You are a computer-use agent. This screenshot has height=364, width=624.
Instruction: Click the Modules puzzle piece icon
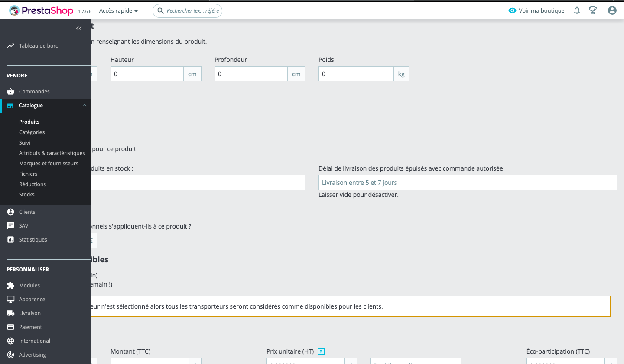click(11, 285)
